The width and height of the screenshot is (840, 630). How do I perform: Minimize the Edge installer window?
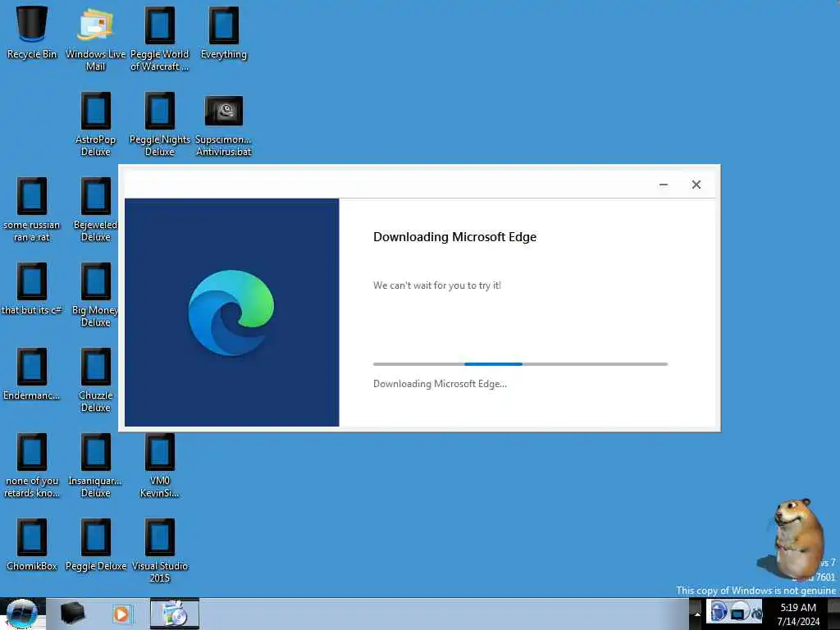663,185
